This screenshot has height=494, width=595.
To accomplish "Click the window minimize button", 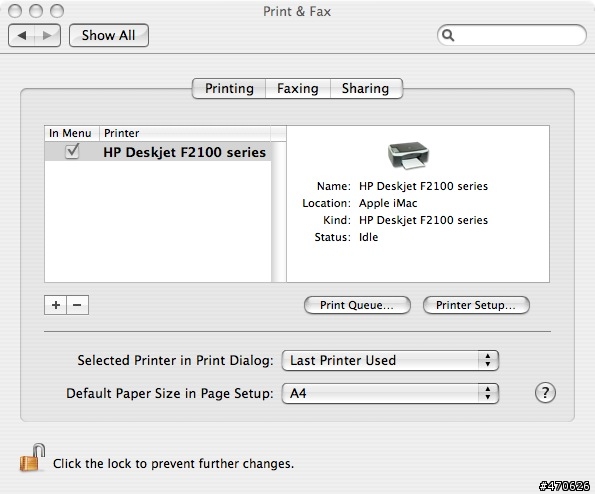I will coord(36,11).
